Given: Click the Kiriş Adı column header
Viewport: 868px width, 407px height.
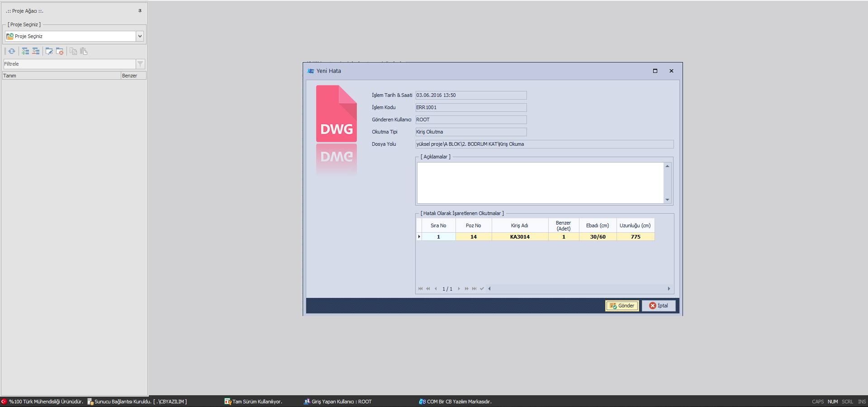Looking at the screenshot, I should pos(520,225).
